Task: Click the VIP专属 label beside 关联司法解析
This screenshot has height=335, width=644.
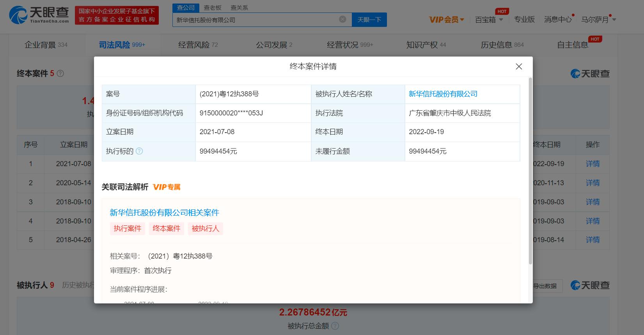Action: click(x=167, y=187)
